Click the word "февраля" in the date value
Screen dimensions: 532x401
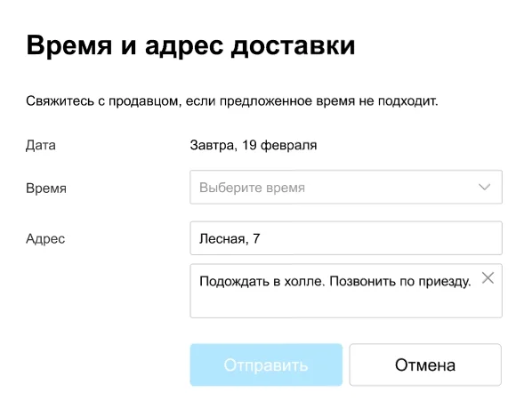click(x=288, y=145)
